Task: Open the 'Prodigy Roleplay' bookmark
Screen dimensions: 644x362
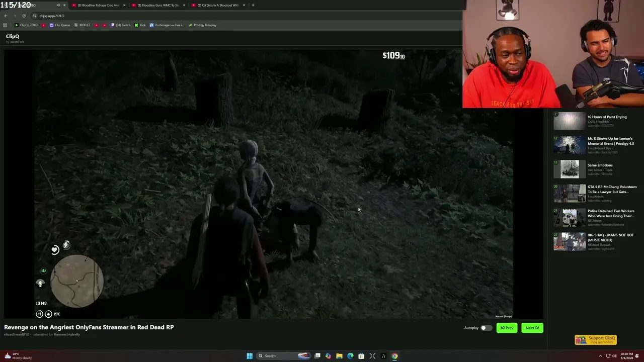Action: click(203, 25)
